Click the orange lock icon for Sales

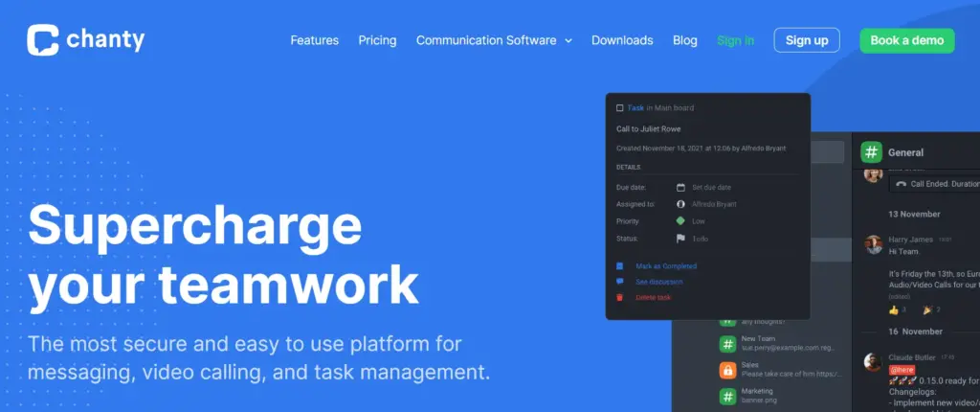[727, 370]
